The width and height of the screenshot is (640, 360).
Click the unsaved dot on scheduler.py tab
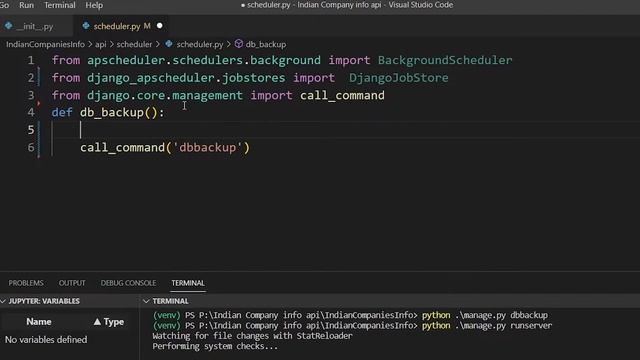coord(160,26)
